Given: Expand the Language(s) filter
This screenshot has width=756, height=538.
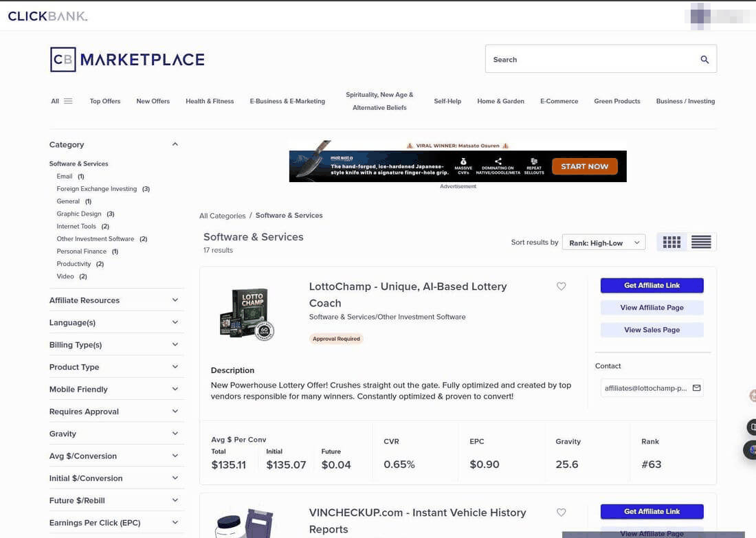Looking at the screenshot, I should (x=116, y=322).
